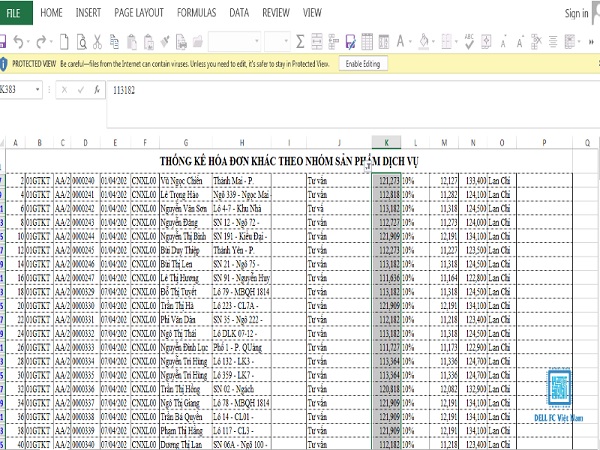This screenshot has width=600, height=450.
Task: Click the Center alignment icon
Action: pos(553,41)
